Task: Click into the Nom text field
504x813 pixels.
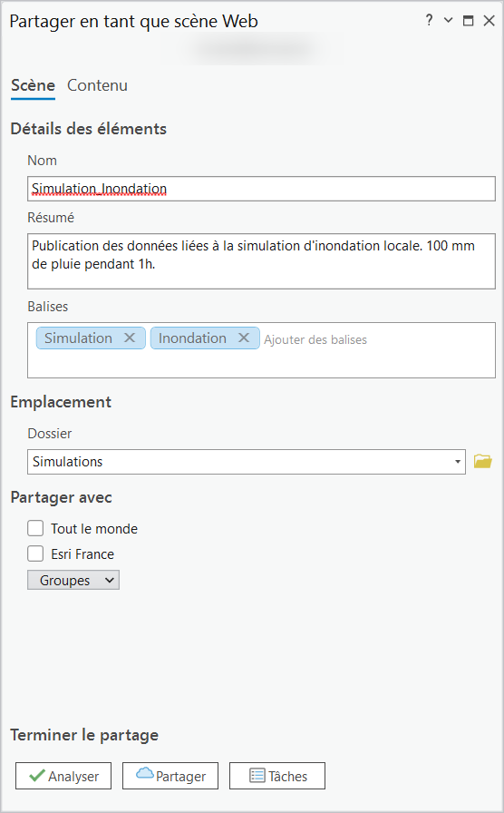Action: (261, 189)
